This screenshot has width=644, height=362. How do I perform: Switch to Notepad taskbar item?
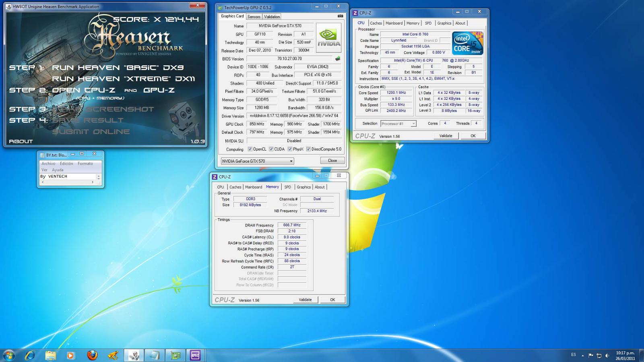(154, 355)
